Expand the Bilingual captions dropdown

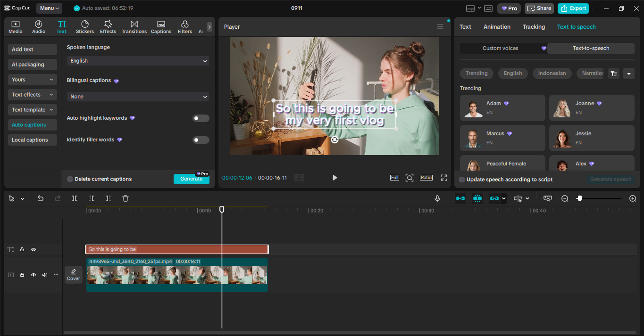tap(138, 97)
